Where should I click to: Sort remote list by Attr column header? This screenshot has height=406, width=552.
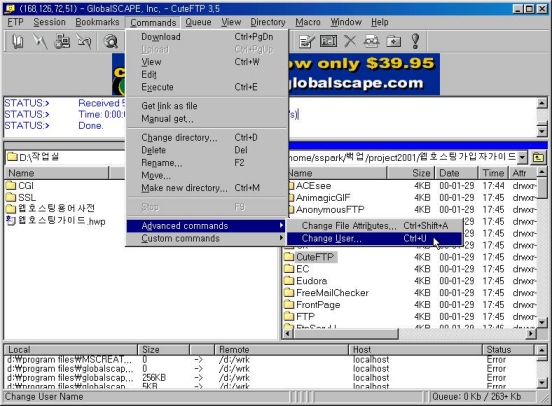(522, 173)
